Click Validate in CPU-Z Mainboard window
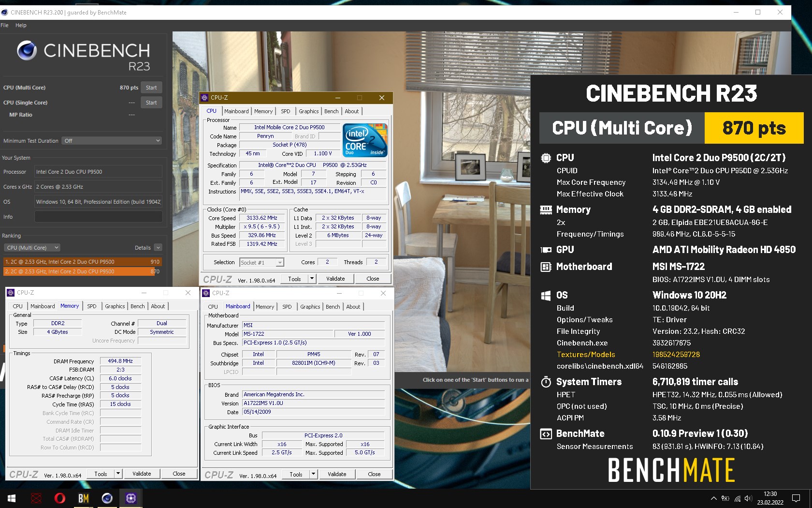This screenshot has width=812, height=508. [x=337, y=474]
